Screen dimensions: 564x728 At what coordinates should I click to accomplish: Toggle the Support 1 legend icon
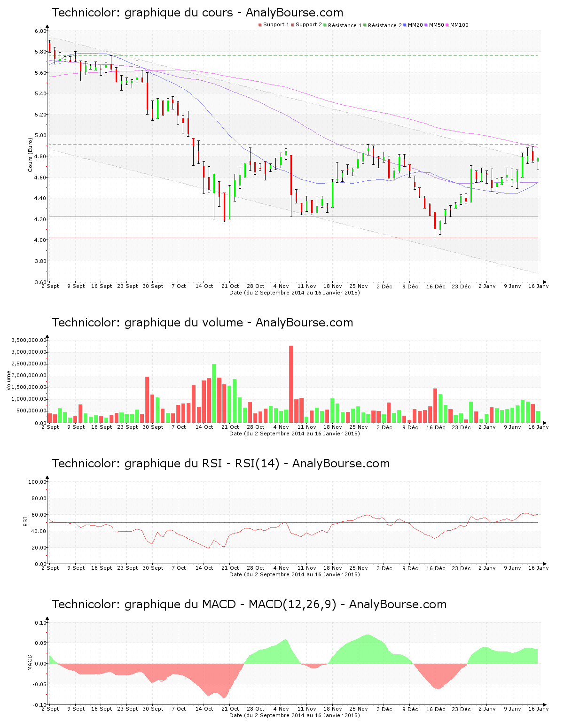tap(259, 24)
